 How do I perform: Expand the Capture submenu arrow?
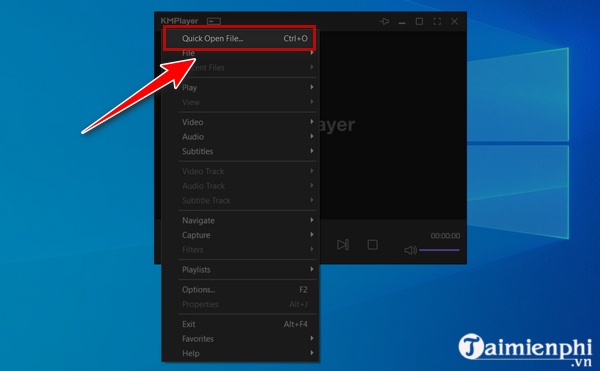(x=312, y=234)
